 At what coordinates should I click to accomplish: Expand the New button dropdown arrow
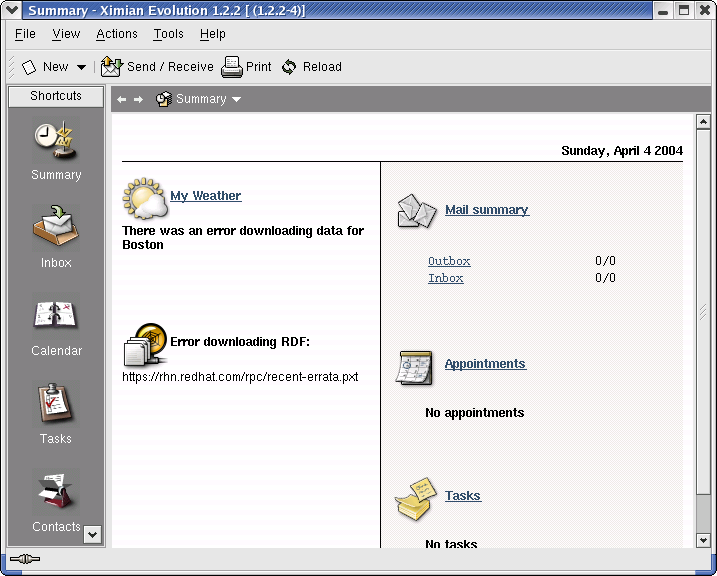point(81,67)
